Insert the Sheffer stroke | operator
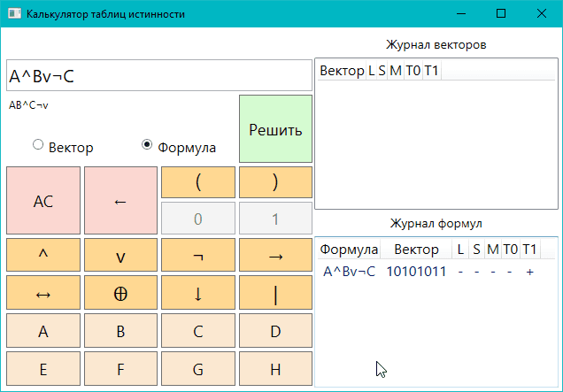Image resolution: width=563 pixels, height=392 pixels. (x=275, y=294)
